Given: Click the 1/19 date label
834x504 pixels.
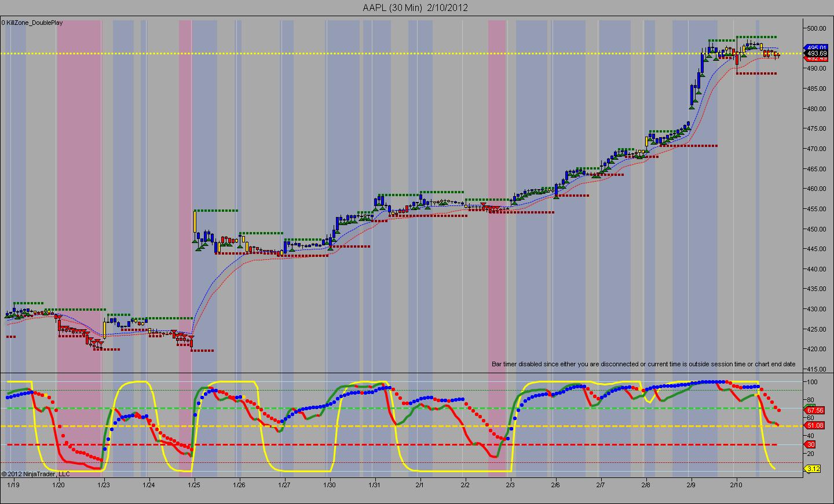Looking at the screenshot, I should pyautogui.click(x=13, y=484).
